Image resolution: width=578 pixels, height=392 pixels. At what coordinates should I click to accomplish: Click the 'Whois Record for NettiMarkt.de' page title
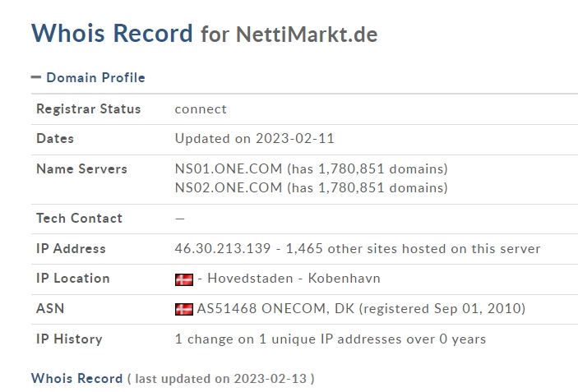[x=204, y=34]
